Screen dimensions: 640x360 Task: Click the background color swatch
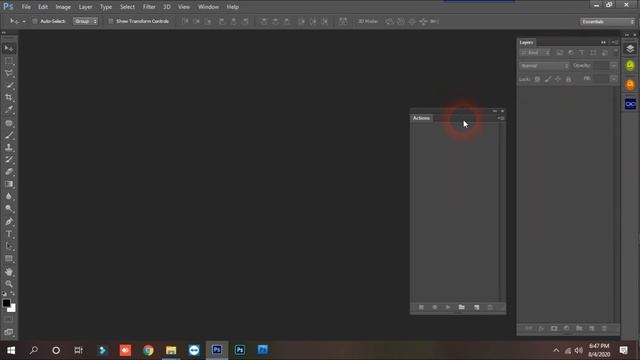tap(12, 309)
